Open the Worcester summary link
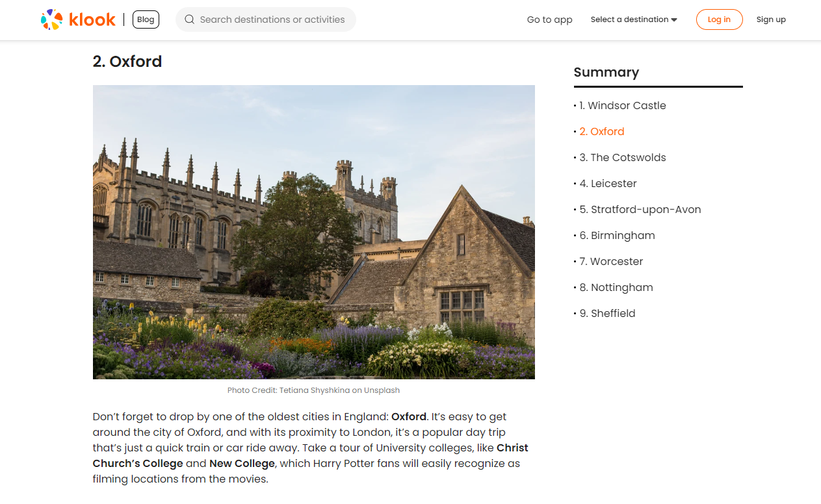 pyautogui.click(x=614, y=261)
